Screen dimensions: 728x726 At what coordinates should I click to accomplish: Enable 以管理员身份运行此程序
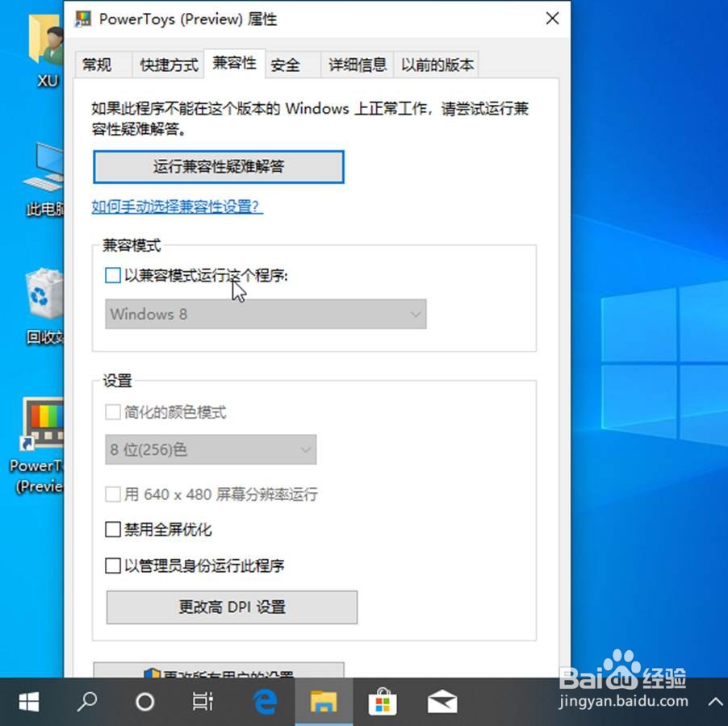(x=111, y=565)
